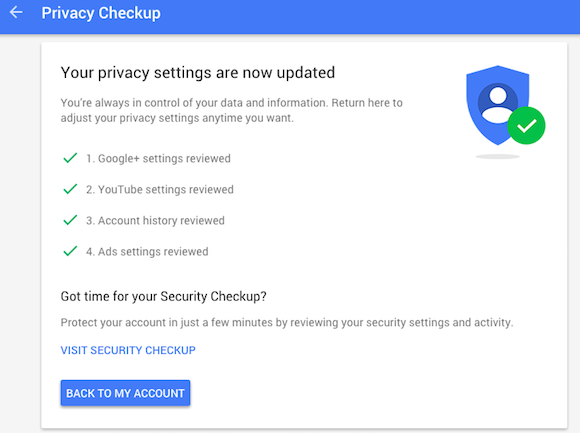Go back using the header arrow icon

[16, 13]
